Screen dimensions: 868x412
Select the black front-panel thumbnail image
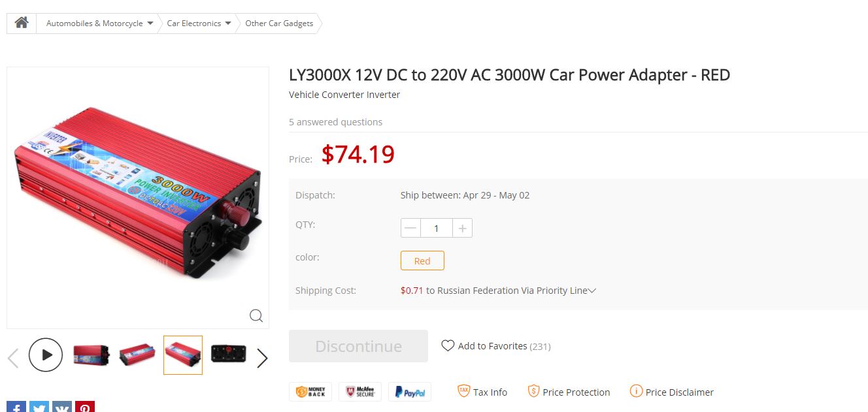229,355
